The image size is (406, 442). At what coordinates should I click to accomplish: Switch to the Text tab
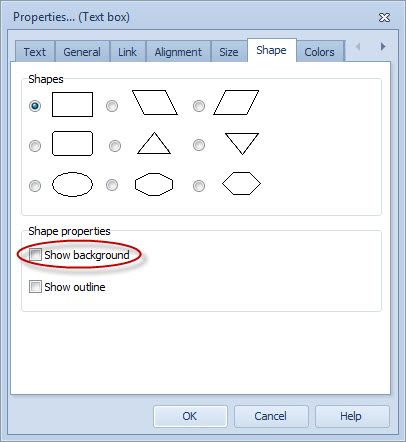click(35, 52)
